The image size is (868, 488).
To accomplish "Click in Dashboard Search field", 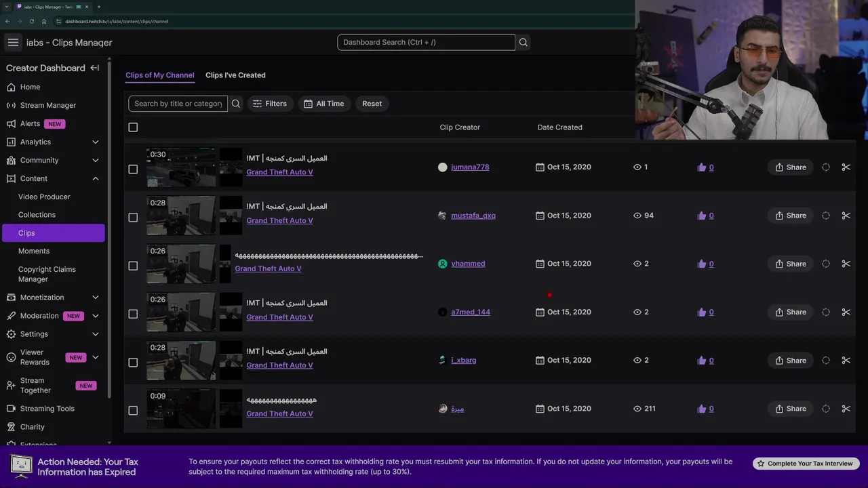I will click(x=426, y=42).
